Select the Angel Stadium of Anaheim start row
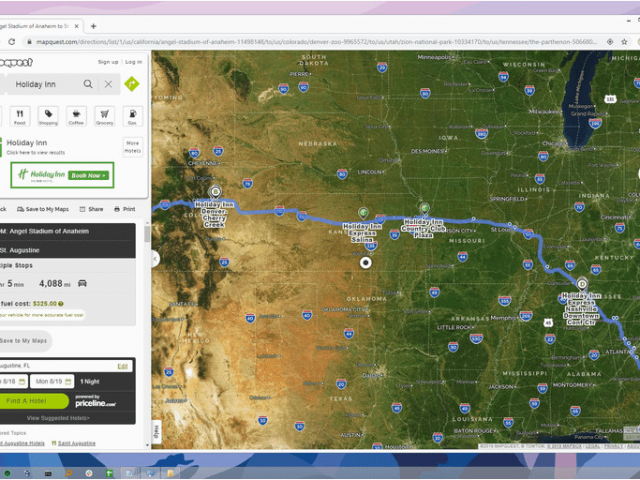This screenshot has height=480, width=640. tap(68, 231)
